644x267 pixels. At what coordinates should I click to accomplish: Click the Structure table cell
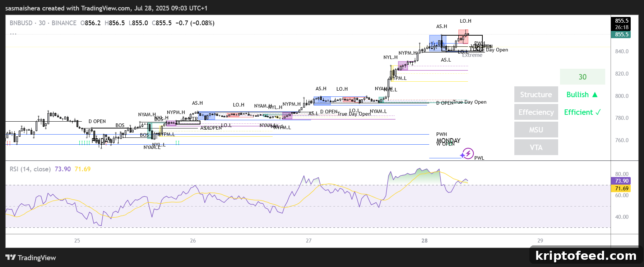pos(536,95)
